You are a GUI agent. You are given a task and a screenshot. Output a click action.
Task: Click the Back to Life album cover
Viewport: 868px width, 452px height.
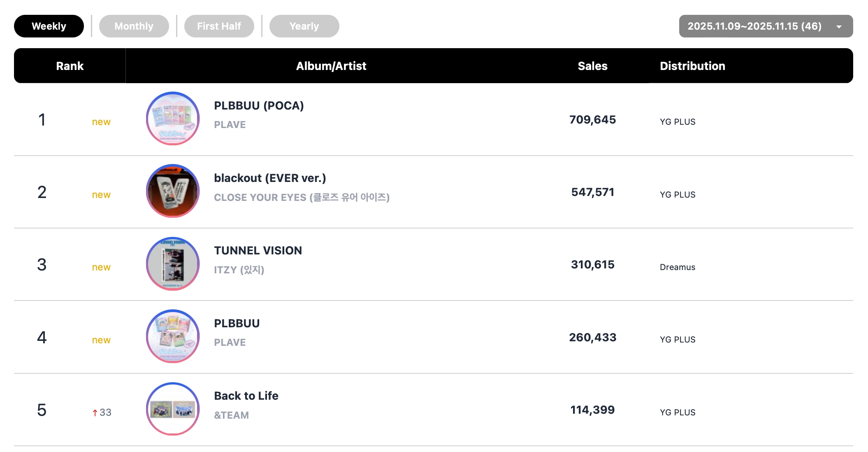tap(173, 409)
